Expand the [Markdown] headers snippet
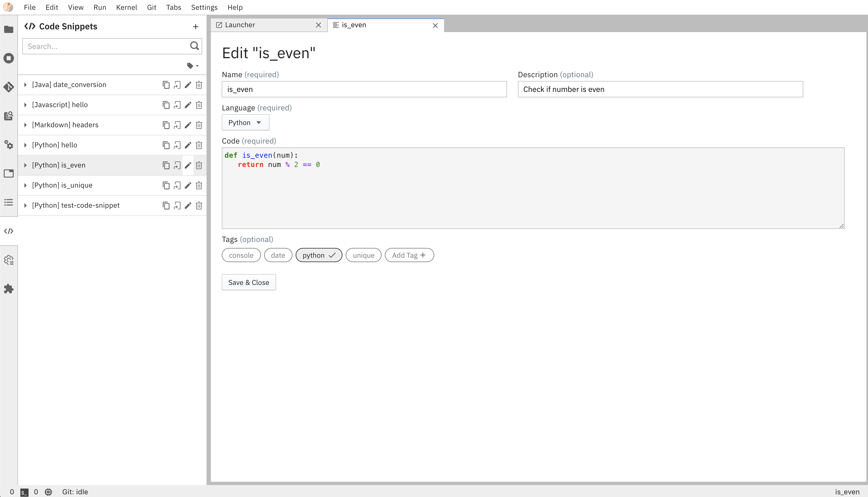This screenshot has height=497, width=868. pos(25,125)
